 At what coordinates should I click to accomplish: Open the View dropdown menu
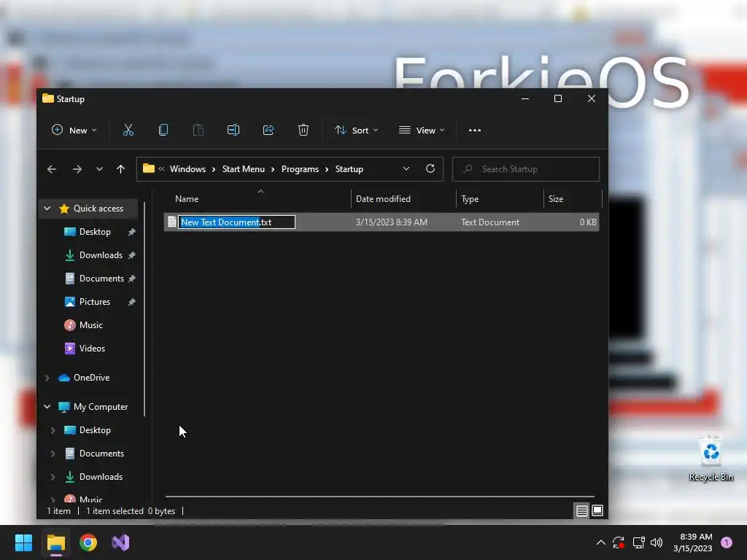[422, 130]
